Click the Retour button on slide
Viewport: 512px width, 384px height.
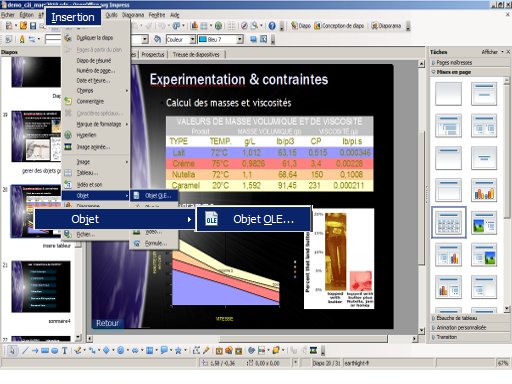(107, 323)
